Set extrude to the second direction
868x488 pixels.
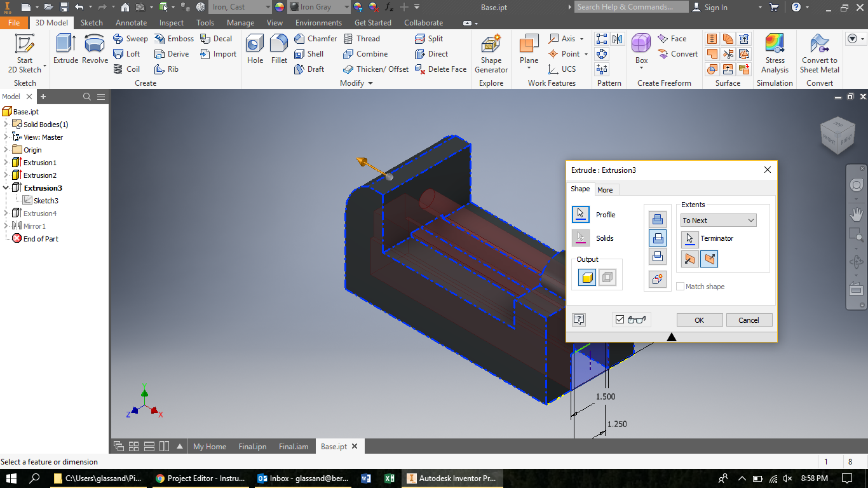click(709, 259)
